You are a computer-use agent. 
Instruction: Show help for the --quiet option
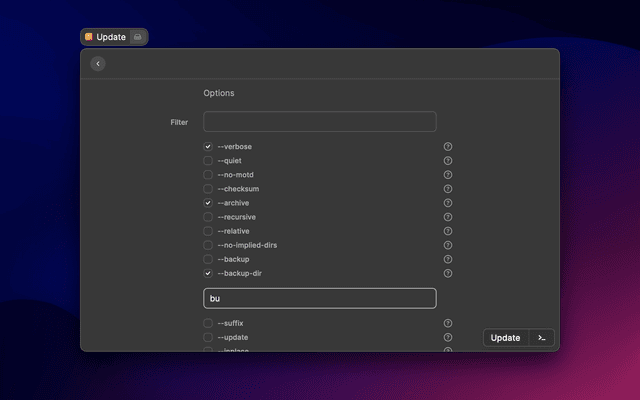tap(448, 161)
